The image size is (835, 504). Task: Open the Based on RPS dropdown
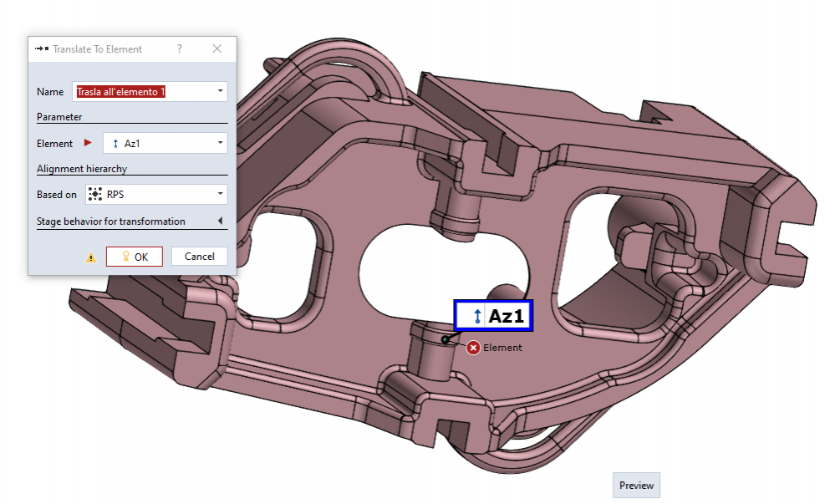[220, 195]
